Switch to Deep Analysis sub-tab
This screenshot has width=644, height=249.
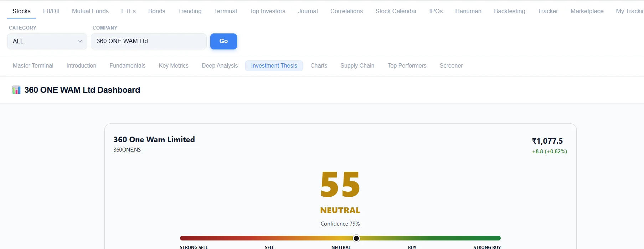click(x=220, y=66)
